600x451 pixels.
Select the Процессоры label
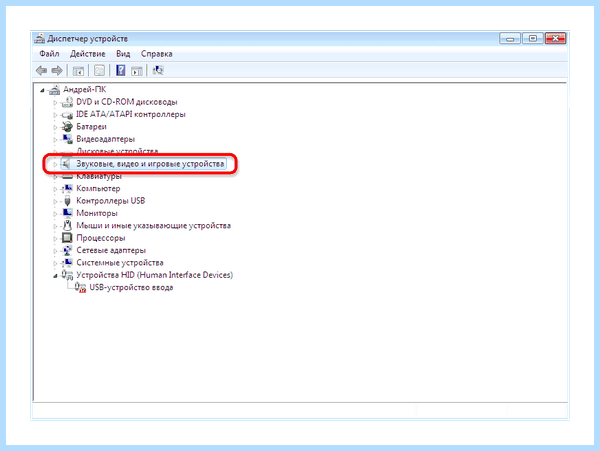(101, 238)
